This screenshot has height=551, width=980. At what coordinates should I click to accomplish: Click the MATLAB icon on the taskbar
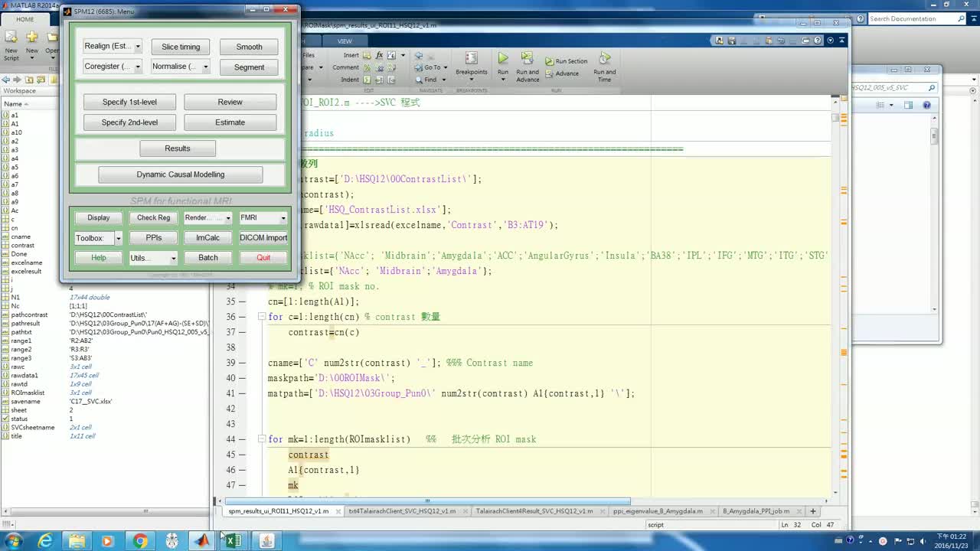(201, 540)
